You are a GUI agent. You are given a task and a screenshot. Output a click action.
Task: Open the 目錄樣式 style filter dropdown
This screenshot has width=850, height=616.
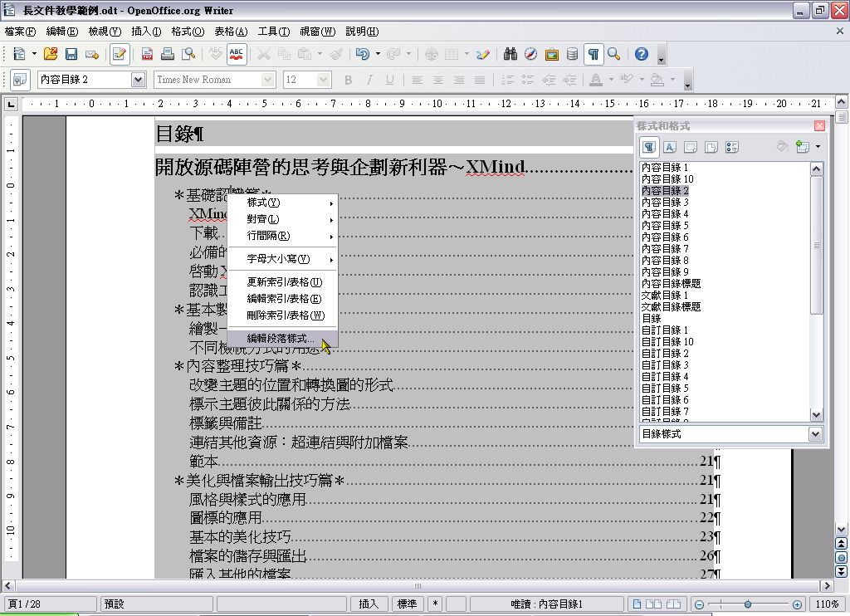(x=815, y=434)
